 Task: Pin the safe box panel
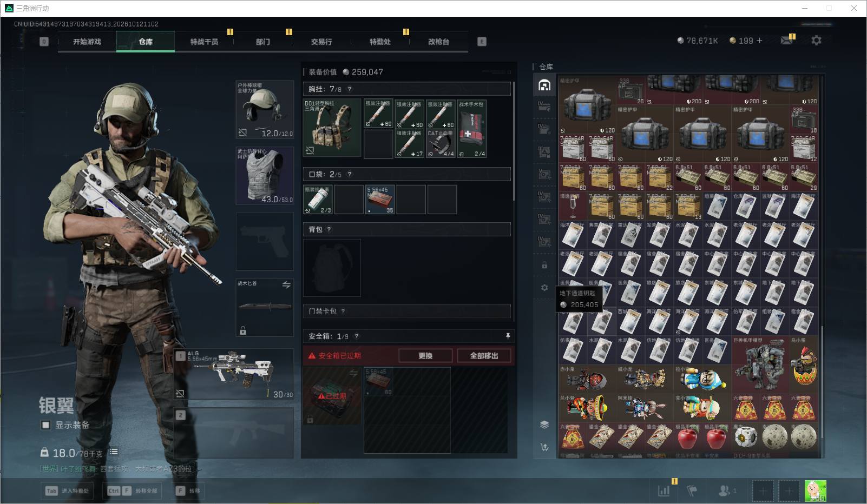click(508, 336)
